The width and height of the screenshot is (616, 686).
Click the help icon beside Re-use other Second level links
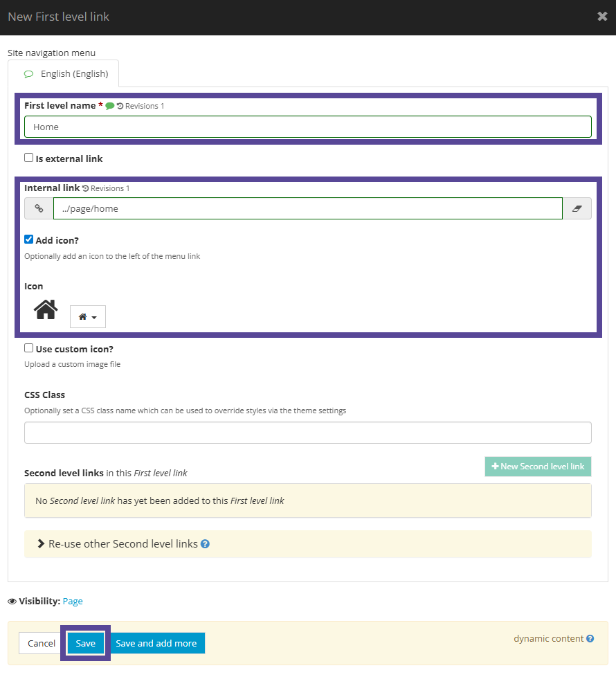(x=204, y=544)
